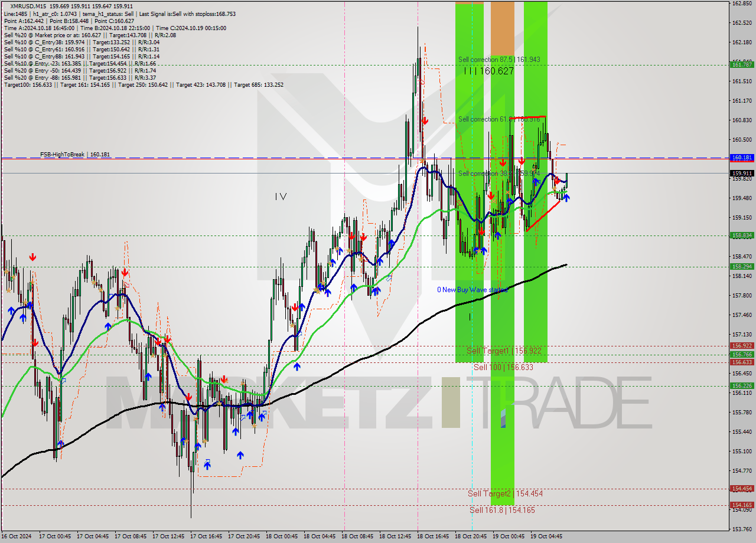The width and height of the screenshot is (756, 543).
Task: Select the Last Signal stoploss info line
Action: [119, 14]
